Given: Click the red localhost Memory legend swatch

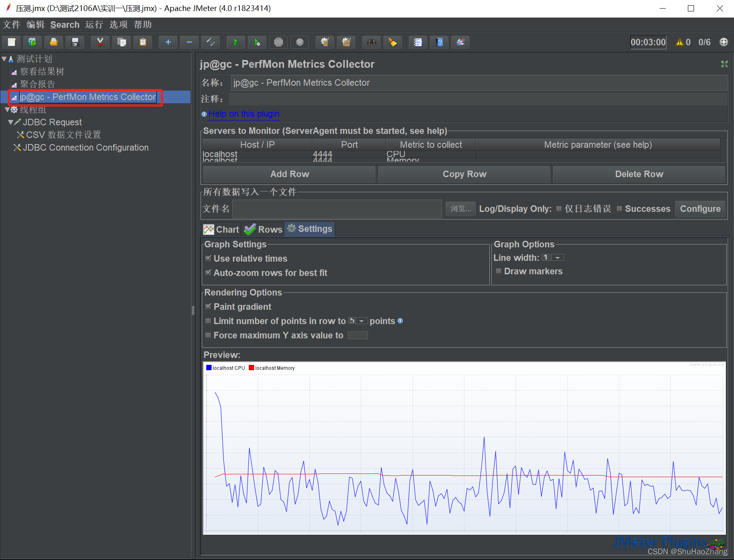Looking at the screenshot, I should (x=251, y=368).
